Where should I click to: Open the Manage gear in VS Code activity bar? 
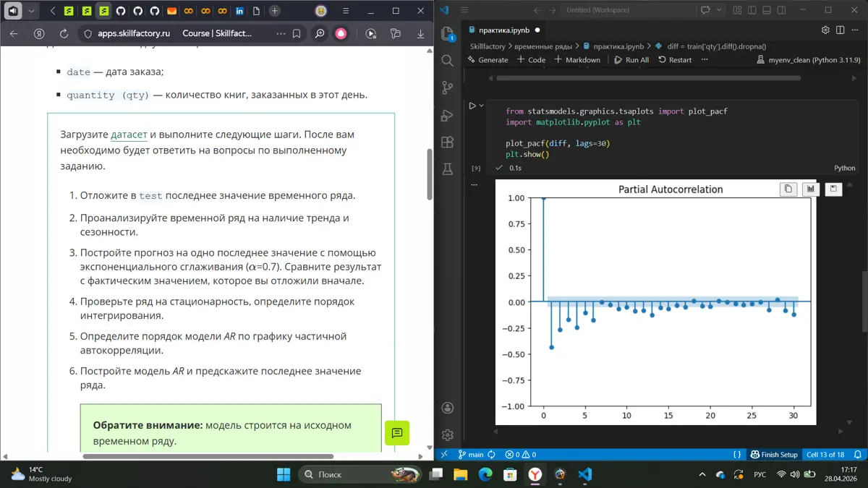[448, 435]
